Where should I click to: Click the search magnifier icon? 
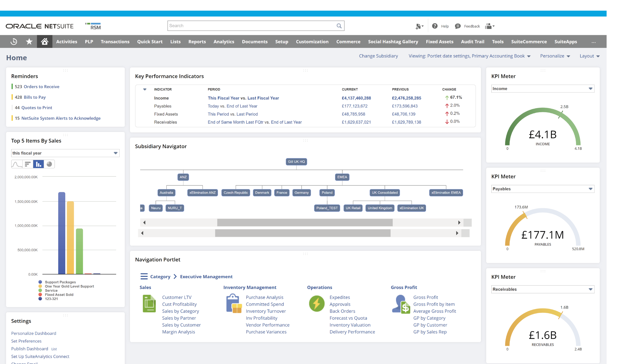[339, 26]
